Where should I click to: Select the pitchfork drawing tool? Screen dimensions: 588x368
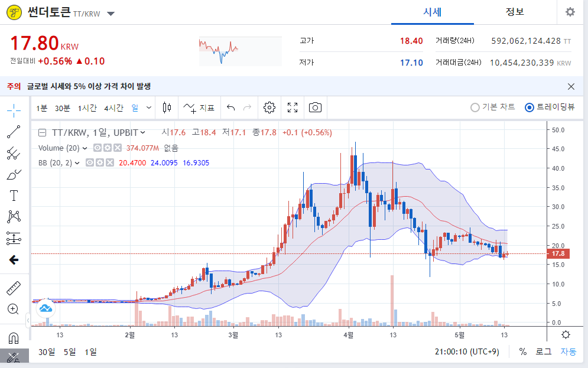coord(14,153)
